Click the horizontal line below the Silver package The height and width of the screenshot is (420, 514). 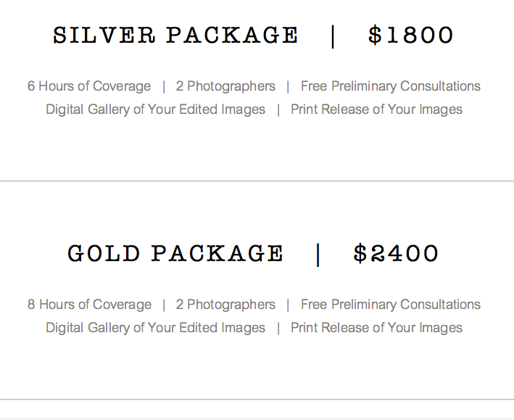(x=257, y=181)
